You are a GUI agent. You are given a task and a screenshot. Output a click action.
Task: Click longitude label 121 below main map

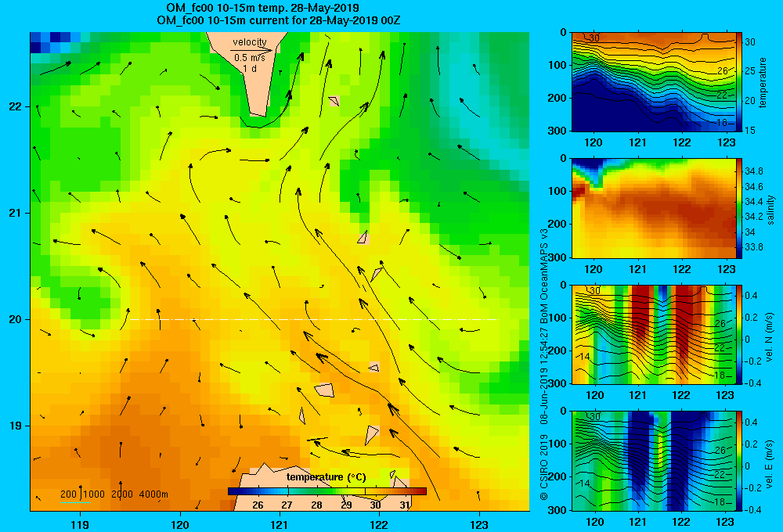coord(280,524)
